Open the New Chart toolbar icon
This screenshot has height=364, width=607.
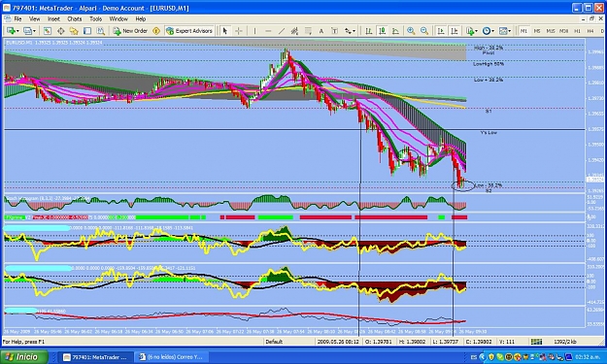pos(11,31)
